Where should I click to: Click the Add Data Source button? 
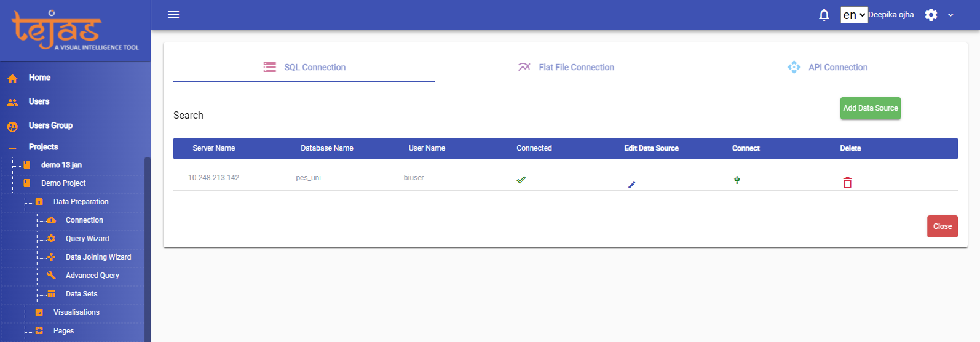[870, 108]
